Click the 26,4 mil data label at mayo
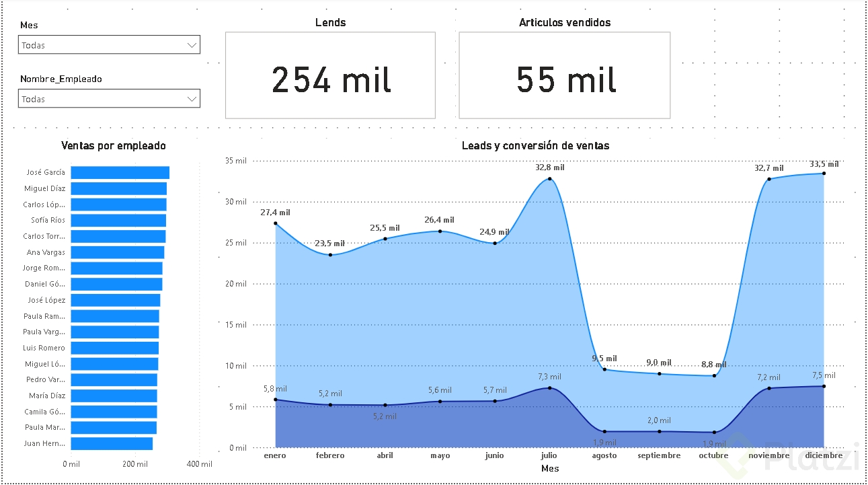The height and width of the screenshot is (485, 868). [x=440, y=220]
